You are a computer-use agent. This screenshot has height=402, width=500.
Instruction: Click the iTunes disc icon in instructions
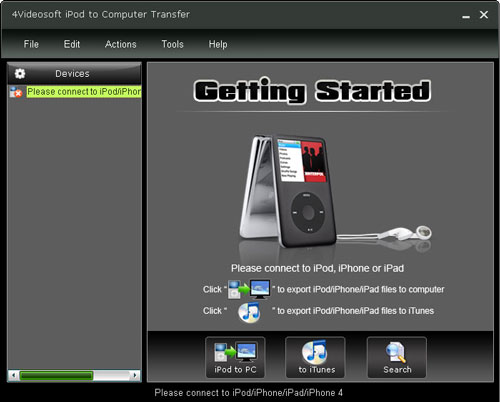pos(249,312)
